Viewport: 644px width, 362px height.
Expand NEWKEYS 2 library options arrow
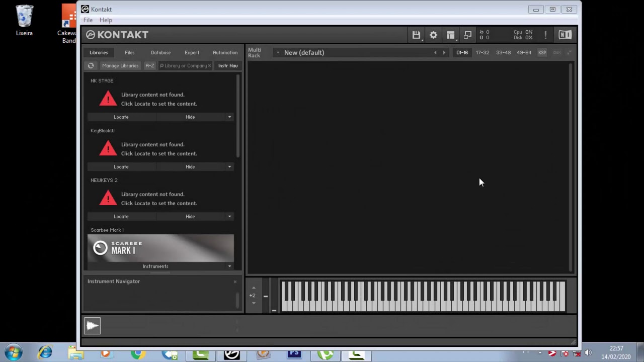[229, 216]
